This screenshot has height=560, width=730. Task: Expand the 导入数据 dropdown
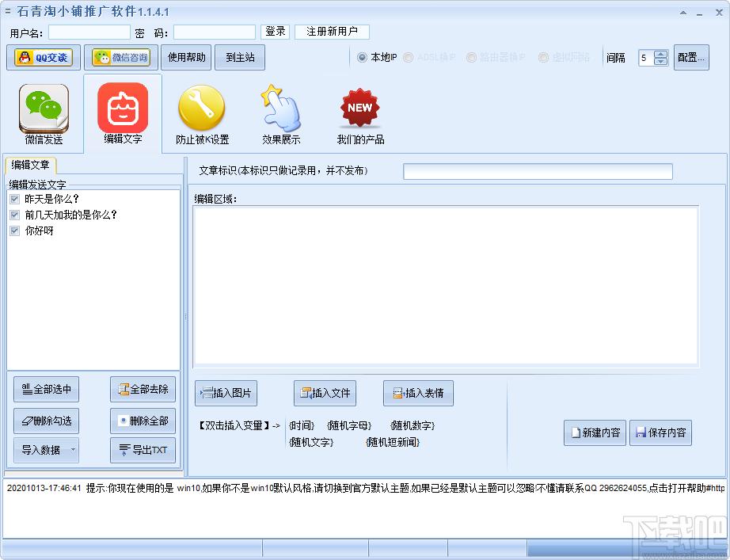click(73, 450)
